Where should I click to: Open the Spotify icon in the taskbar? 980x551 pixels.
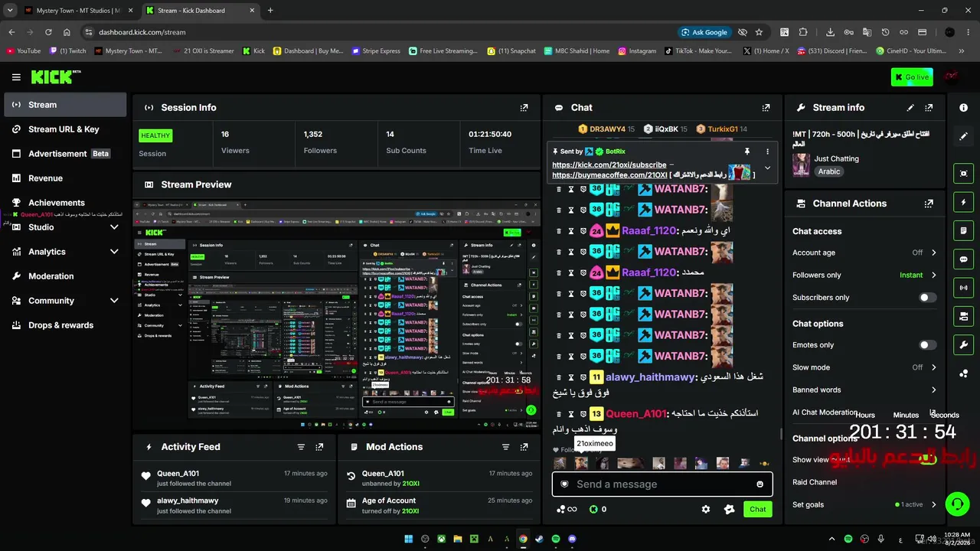[x=556, y=539]
